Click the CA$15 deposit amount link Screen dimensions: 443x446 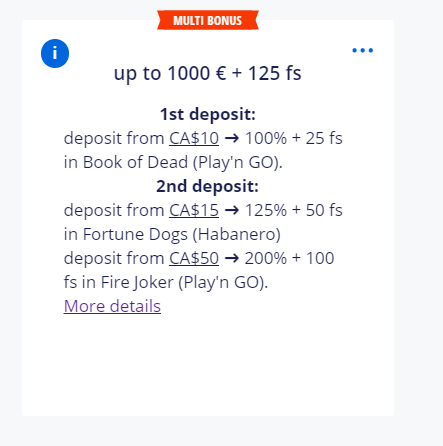click(194, 210)
